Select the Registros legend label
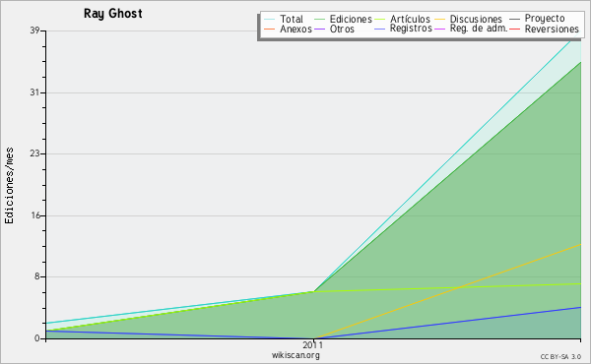The height and width of the screenshot is (364, 591). pos(411,29)
